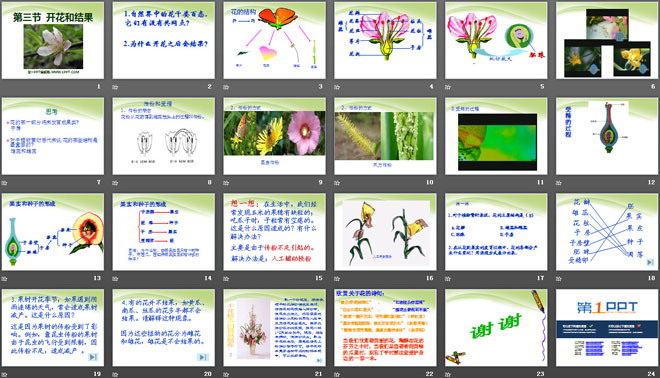Select slide 24 第1PPT promo slide
The image size is (660, 378).
click(607, 327)
